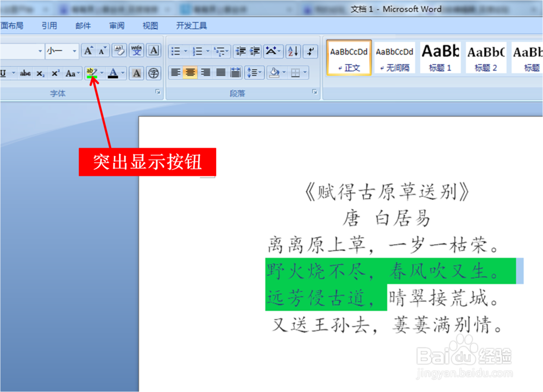Toggle subscript formatting
Image resolution: width=543 pixels, height=392 pixels.
click(x=42, y=73)
